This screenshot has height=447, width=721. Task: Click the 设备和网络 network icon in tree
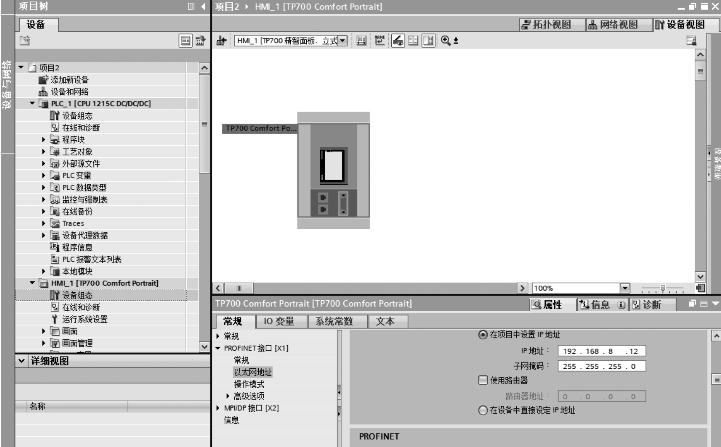tap(43, 92)
